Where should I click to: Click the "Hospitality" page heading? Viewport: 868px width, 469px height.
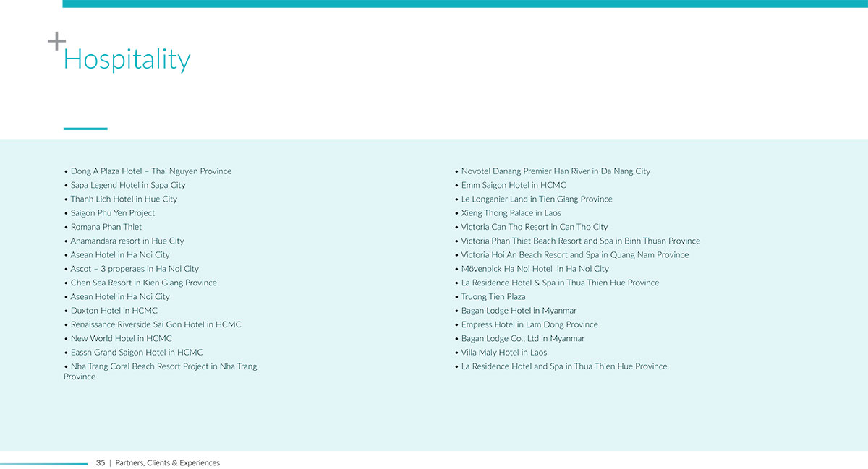coord(127,59)
